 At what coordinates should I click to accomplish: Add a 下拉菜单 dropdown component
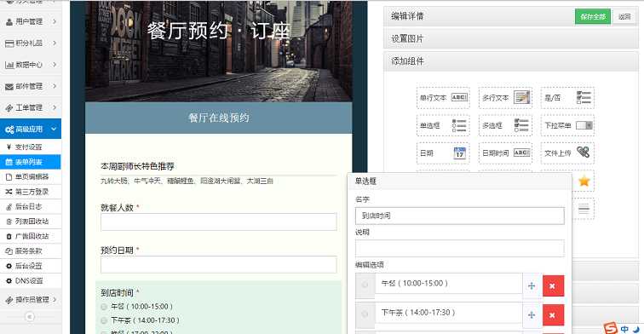(x=567, y=125)
